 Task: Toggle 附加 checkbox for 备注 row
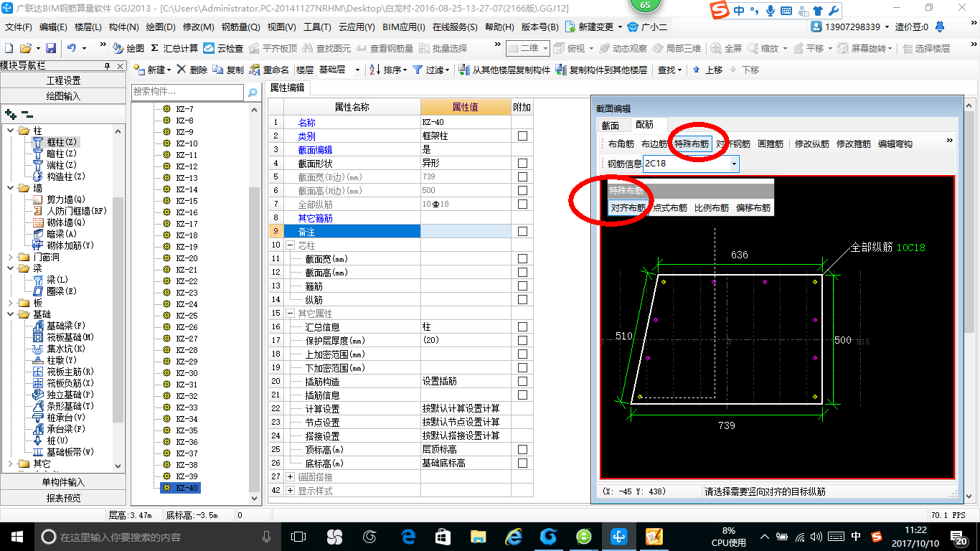pos(522,232)
